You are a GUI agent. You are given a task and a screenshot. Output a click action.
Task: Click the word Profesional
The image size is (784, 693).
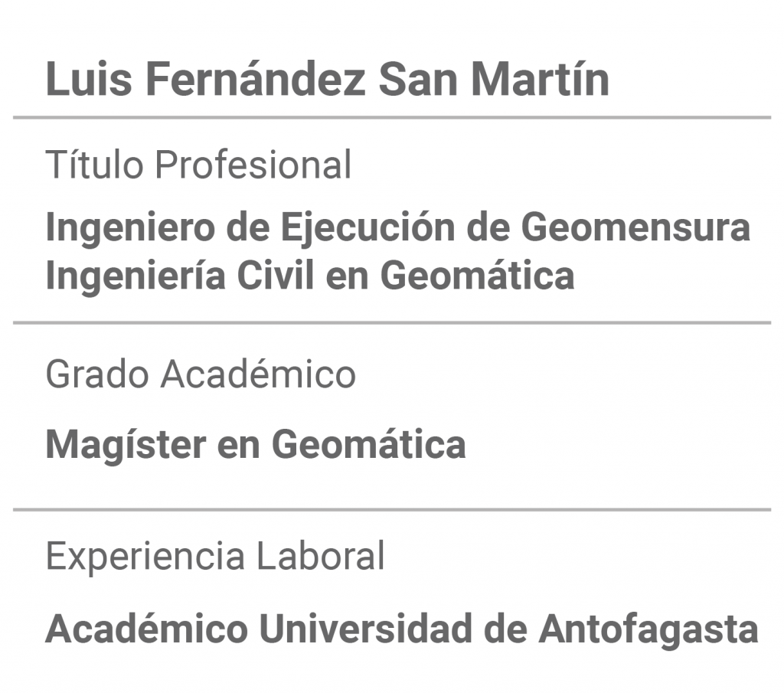(253, 164)
